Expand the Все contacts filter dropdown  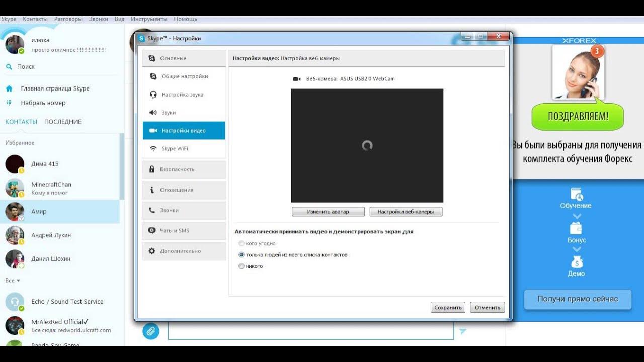[x=13, y=281]
